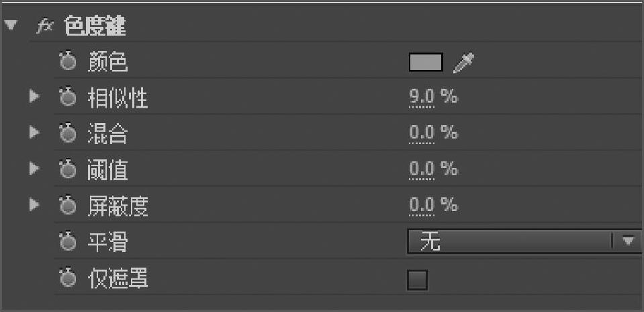This screenshot has height=312, width=644.
Task: Collapse the 色度键 effect group
Action: pyautogui.click(x=10, y=27)
